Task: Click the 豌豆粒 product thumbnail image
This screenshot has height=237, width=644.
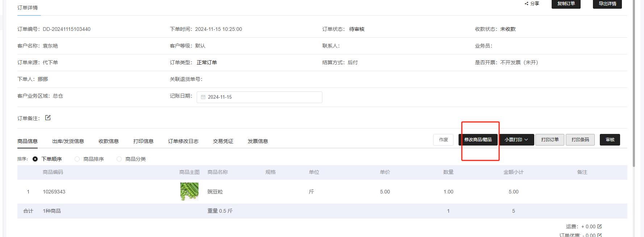Action: 189,192
